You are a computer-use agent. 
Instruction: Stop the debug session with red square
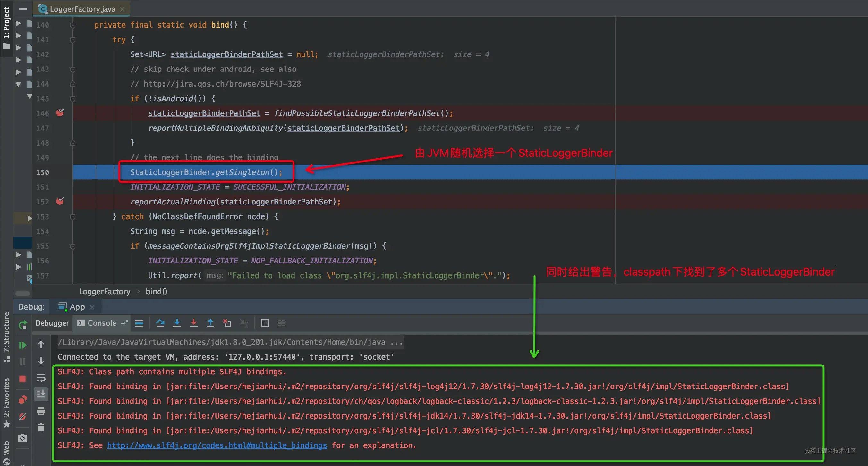(22, 379)
